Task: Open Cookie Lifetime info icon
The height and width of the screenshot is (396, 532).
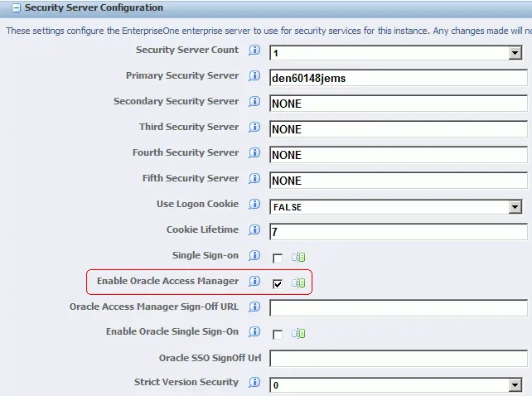Action: [254, 229]
